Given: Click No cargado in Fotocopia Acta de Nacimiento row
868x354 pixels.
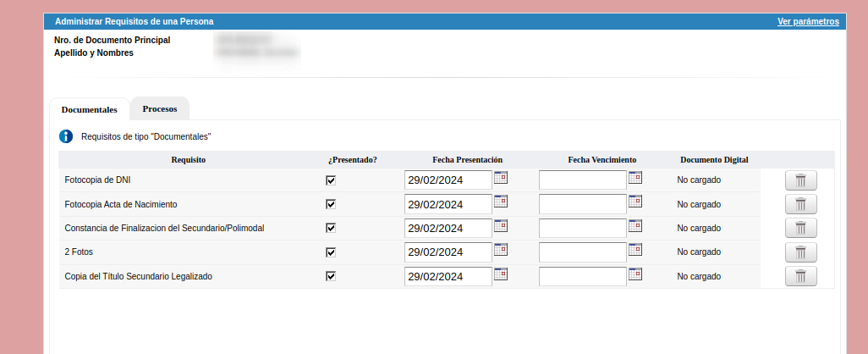Looking at the screenshot, I should [699, 204].
